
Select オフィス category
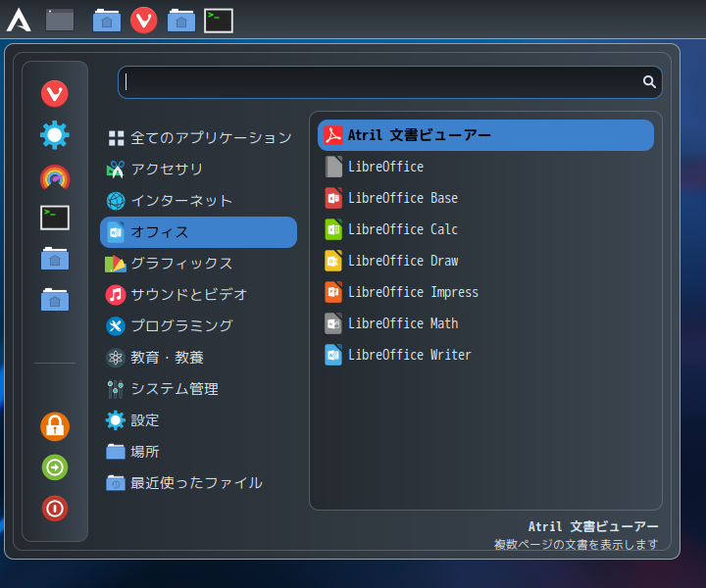(198, 232)
